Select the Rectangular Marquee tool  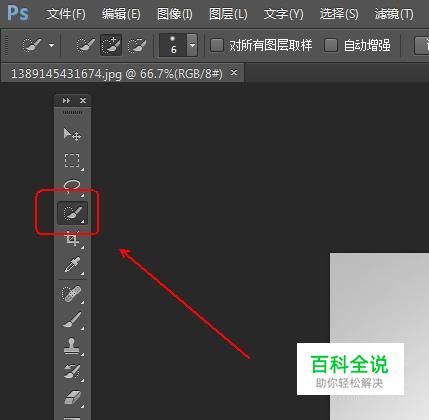(x=72, y=161)
